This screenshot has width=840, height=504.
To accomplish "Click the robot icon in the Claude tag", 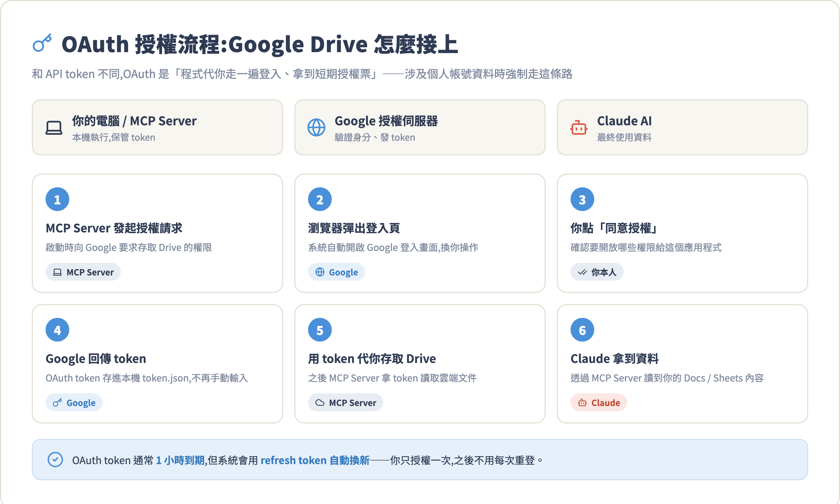I will click(582, 403).
